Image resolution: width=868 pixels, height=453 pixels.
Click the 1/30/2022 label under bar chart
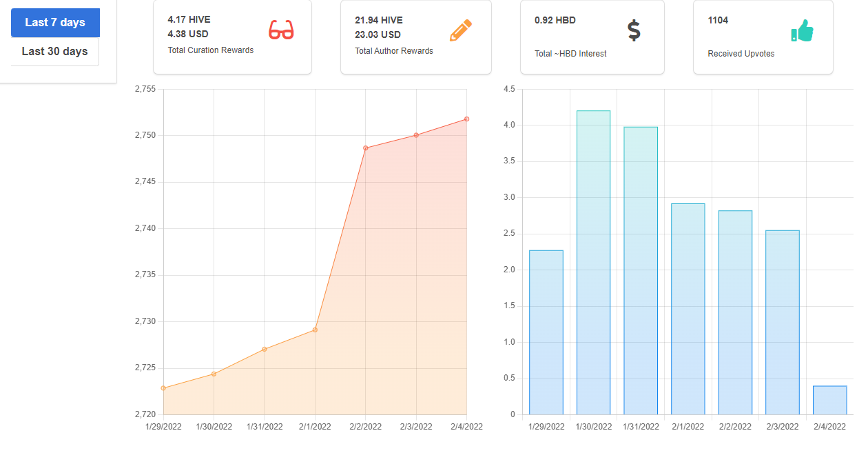point(594,427)
